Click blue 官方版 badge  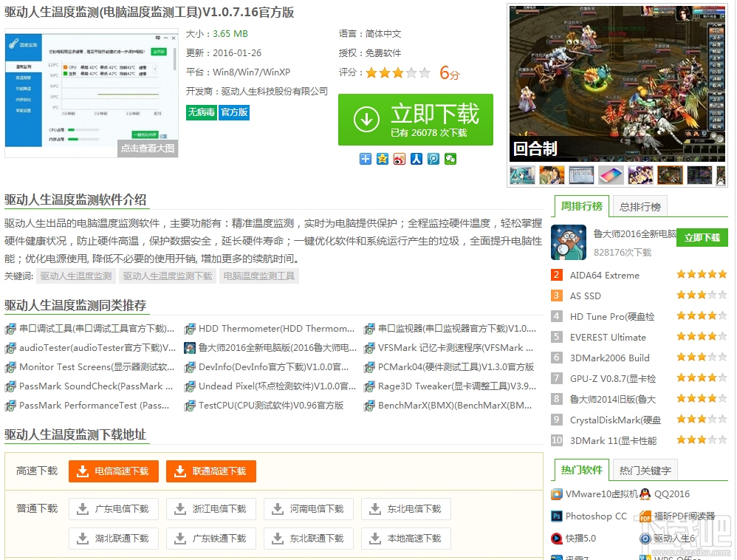coord(234,112)
